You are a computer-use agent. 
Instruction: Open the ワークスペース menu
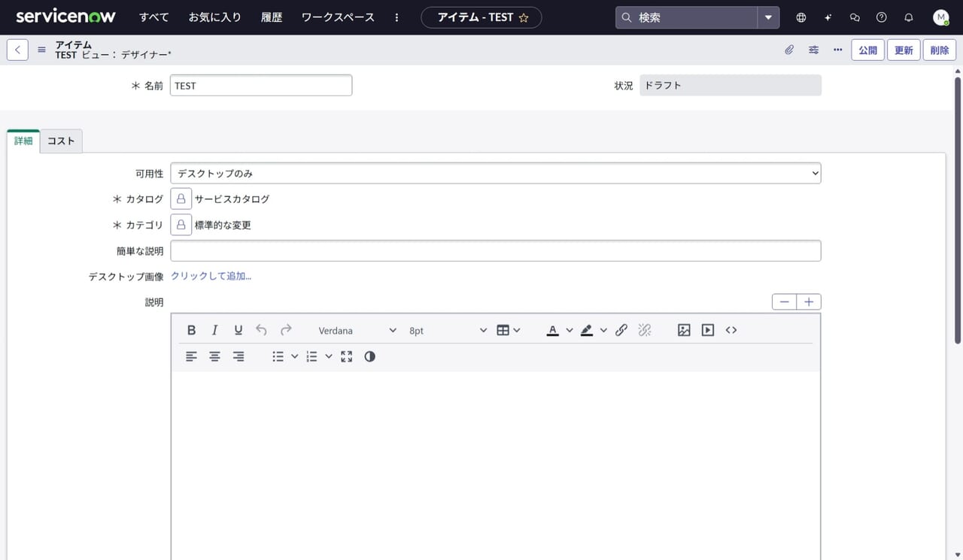pyautogui.click(x=338, y=17)
